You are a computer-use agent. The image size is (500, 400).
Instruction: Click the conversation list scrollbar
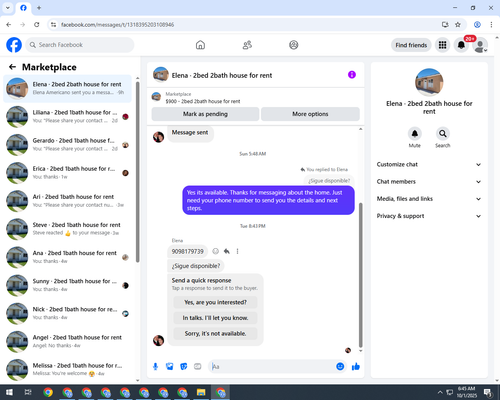click(x=138, y=172)
